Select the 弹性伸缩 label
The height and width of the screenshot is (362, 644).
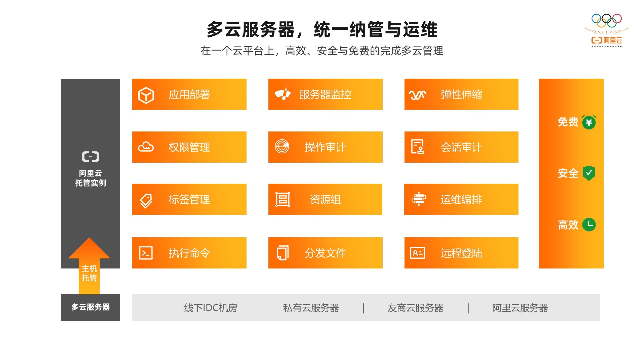pos(461,95)
